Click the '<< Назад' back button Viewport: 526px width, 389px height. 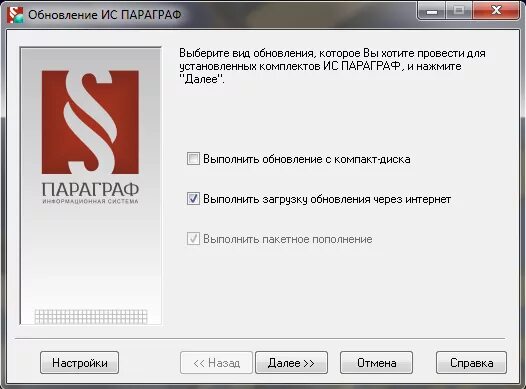pos(216,363)
